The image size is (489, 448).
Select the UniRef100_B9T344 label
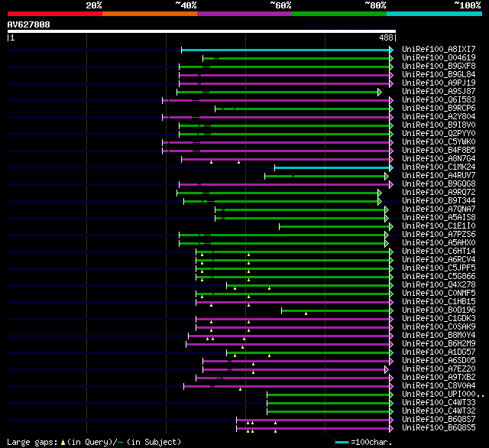(439, 201)
